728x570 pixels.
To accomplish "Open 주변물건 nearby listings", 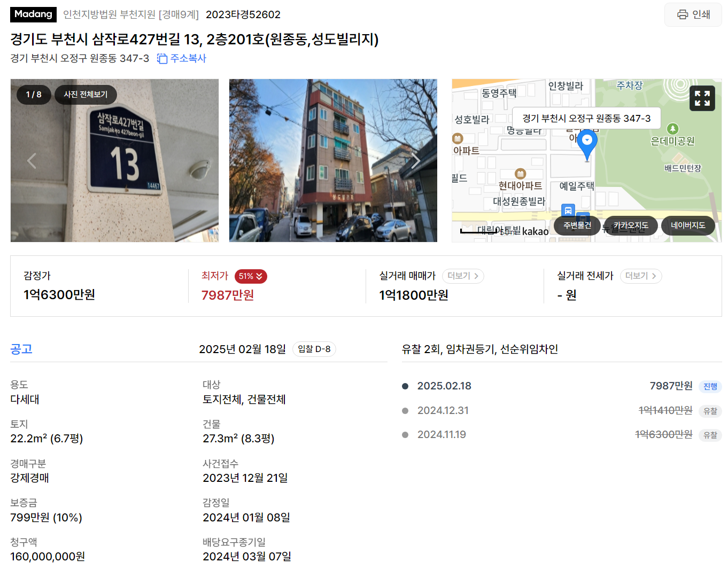I will tap(577, 225).
